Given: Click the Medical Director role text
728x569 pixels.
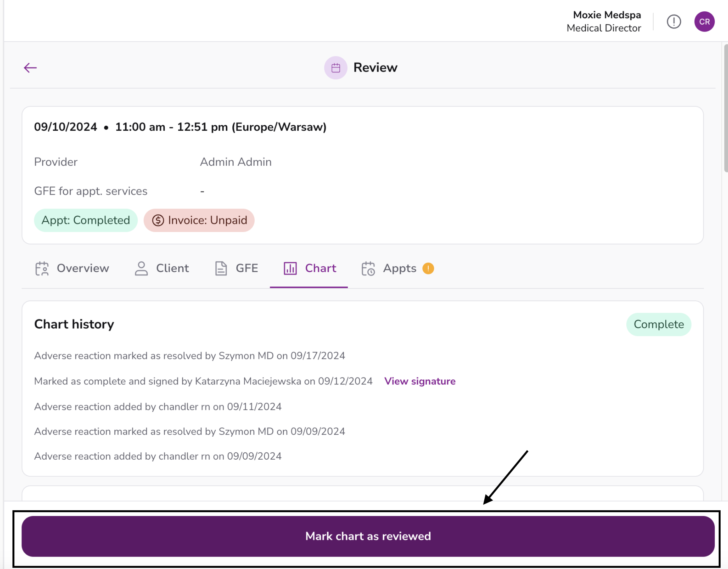Looking at the screenshot, I should (604, 28).
